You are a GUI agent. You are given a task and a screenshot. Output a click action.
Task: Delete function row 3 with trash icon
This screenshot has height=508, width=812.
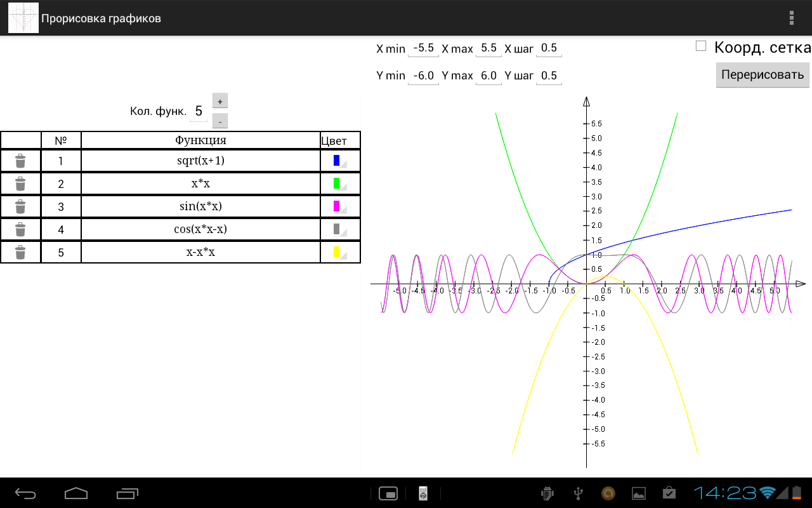tap(20, 207)
